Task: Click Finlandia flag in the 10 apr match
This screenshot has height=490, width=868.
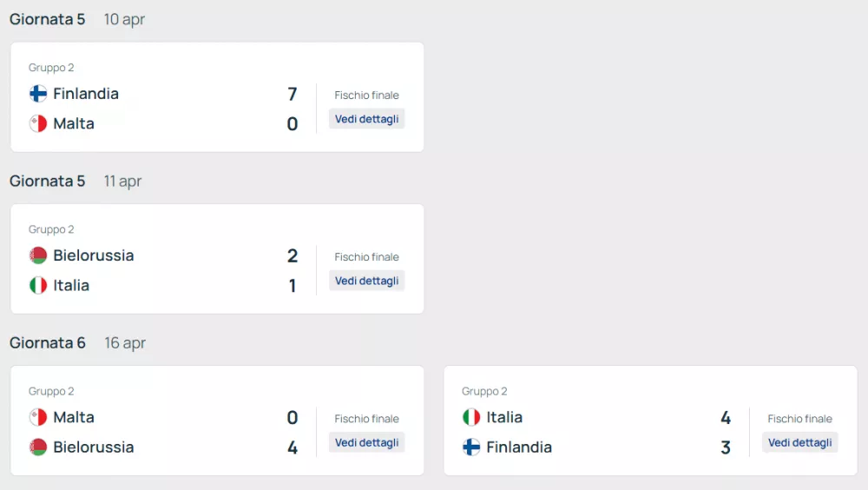Action: pos(38,94)
